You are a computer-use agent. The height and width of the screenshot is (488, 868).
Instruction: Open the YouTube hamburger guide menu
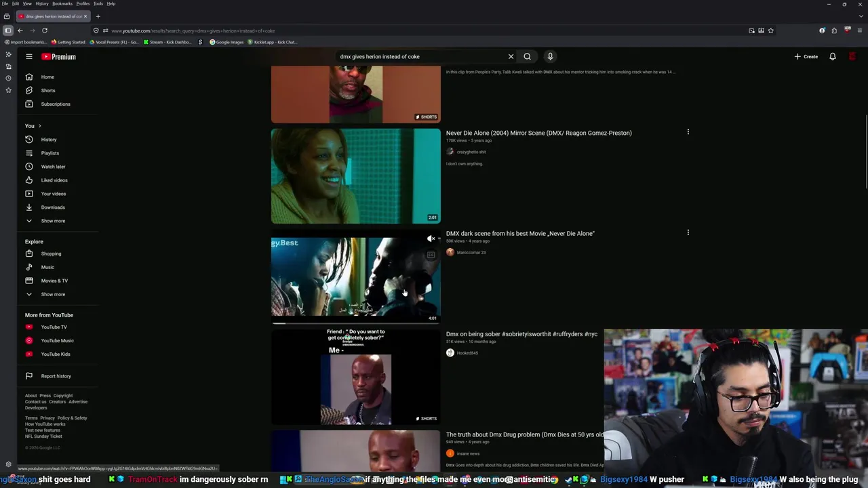tap(29, 57)
